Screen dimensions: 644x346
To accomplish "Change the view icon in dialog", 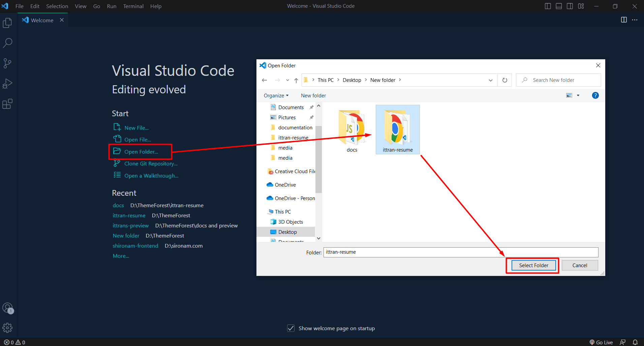I will [569, 95].
